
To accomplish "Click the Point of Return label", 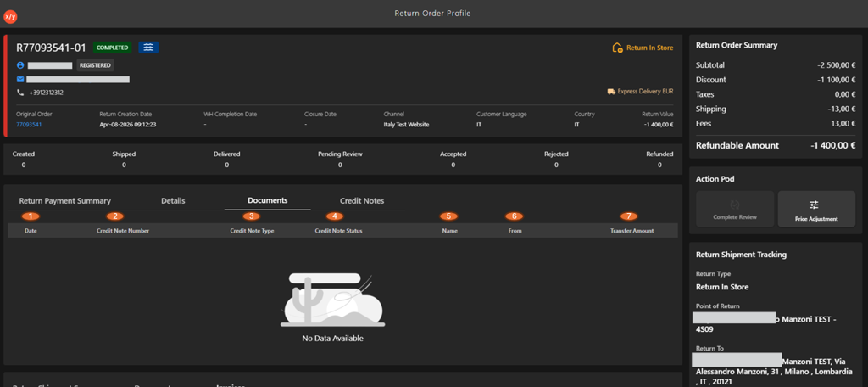I will coord(717,306).
